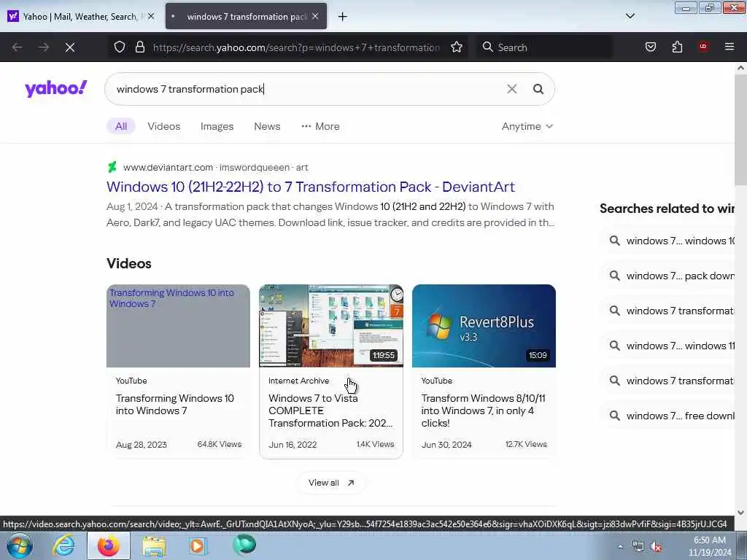This screenshot has height=560, width=747.
Task: Click the muted volume tray icon
Action: [657, 547]
